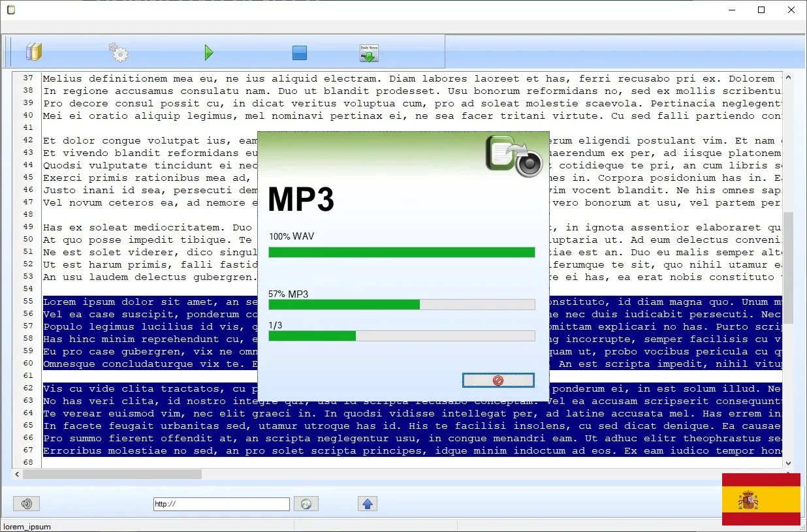The height and width of the screenshot is (532, 807).
Task: Click the speaker icon in bottom bar
Action: click(27, 503)
